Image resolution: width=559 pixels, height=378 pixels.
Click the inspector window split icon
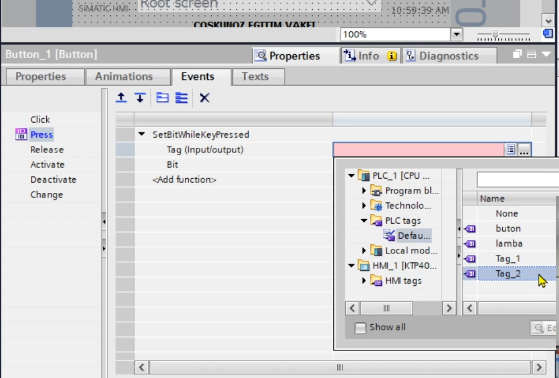[x=532, y=55]
